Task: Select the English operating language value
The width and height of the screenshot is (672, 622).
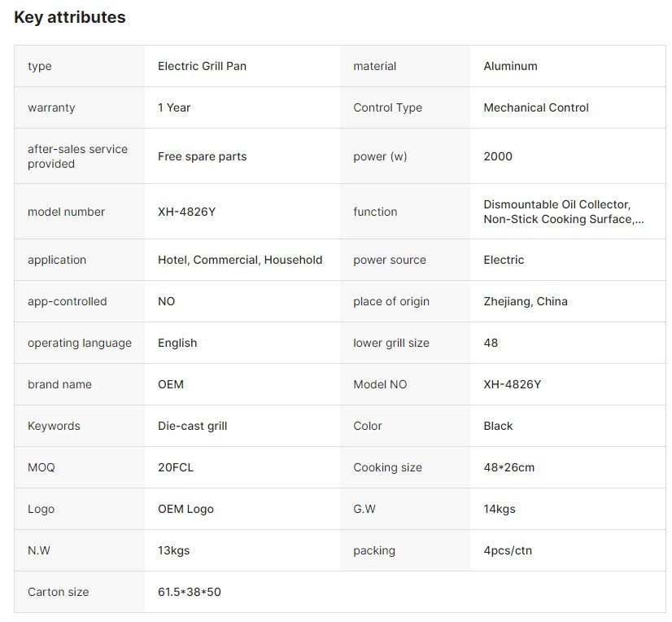Action: pos(177,344)
